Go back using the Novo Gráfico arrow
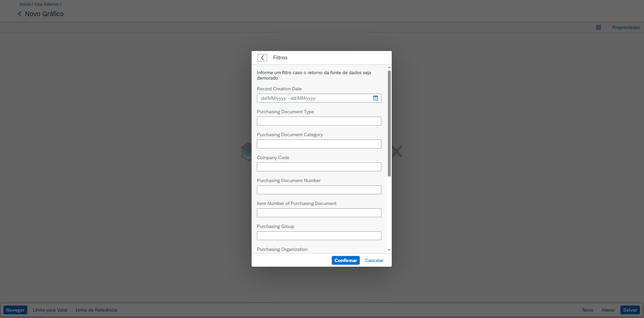This screenshot has width=644, height=318. point(20,14)
